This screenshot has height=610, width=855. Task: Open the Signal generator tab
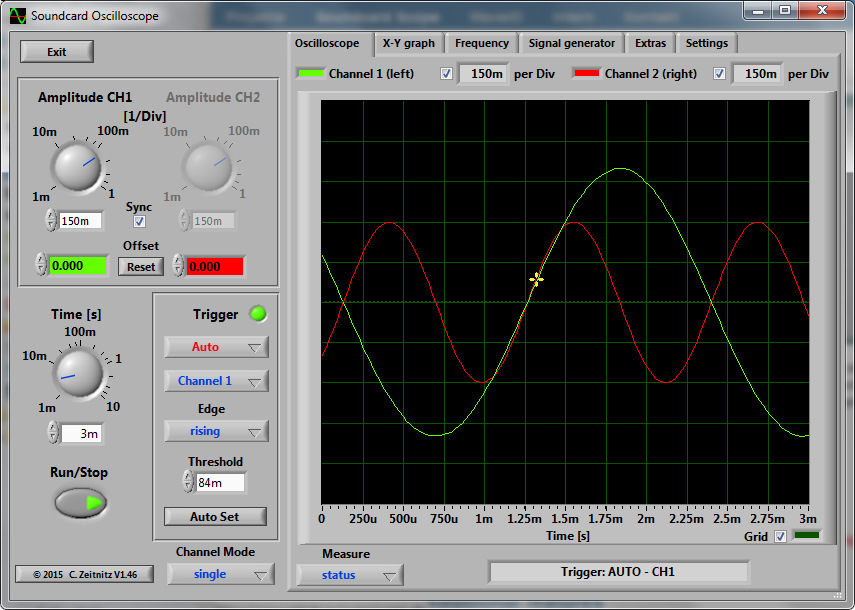tap(572, 43)
